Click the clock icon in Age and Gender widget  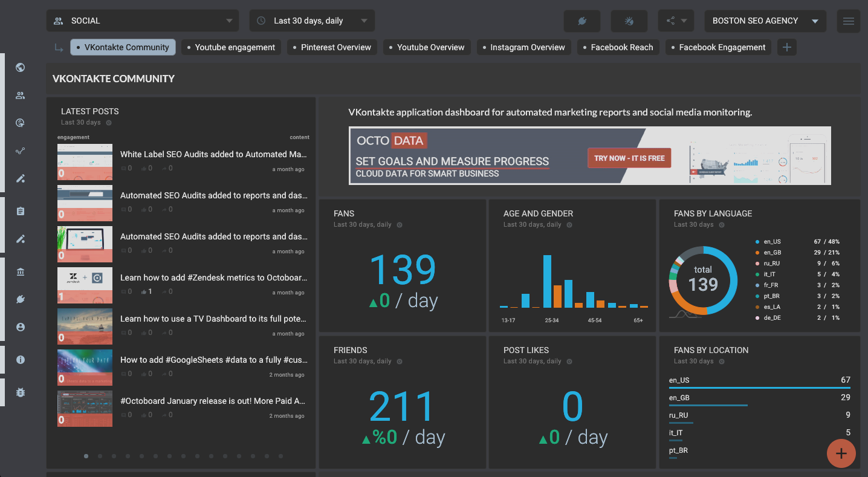coord(569,225)
